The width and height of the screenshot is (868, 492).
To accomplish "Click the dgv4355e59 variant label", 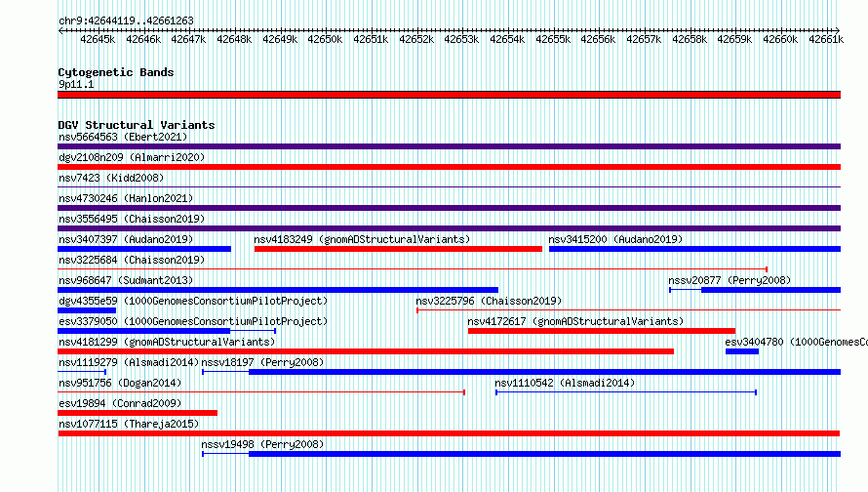I will pos(193,301).
